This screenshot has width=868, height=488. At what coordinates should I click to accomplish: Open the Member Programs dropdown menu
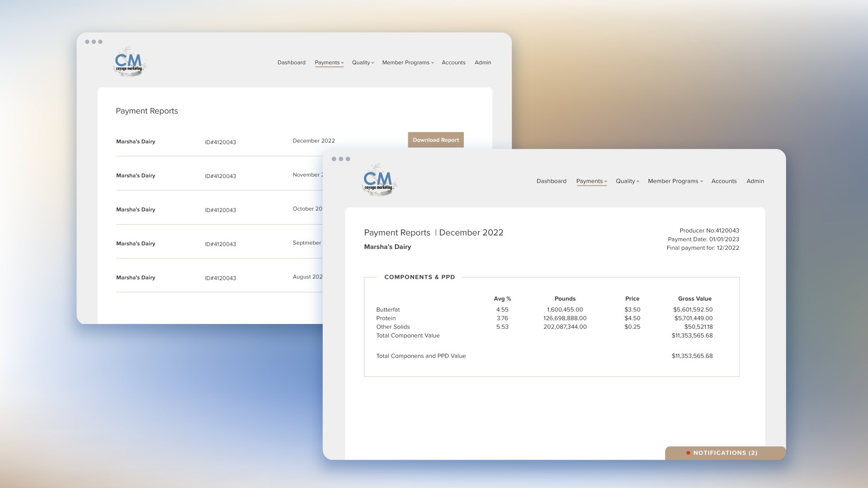(x=675, y=181)
